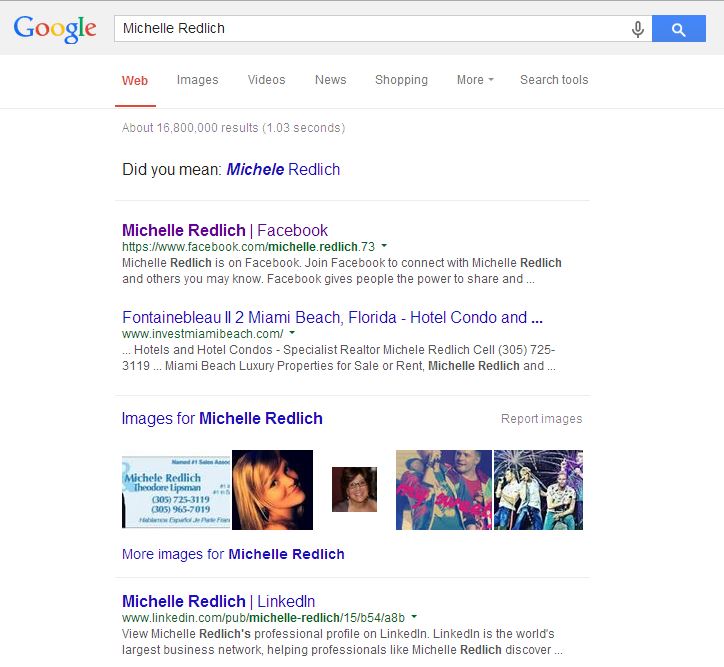This screenshot has width=724, height=667.
Task: Click More images for Michelle Redlich
Action: pos(233,554)
